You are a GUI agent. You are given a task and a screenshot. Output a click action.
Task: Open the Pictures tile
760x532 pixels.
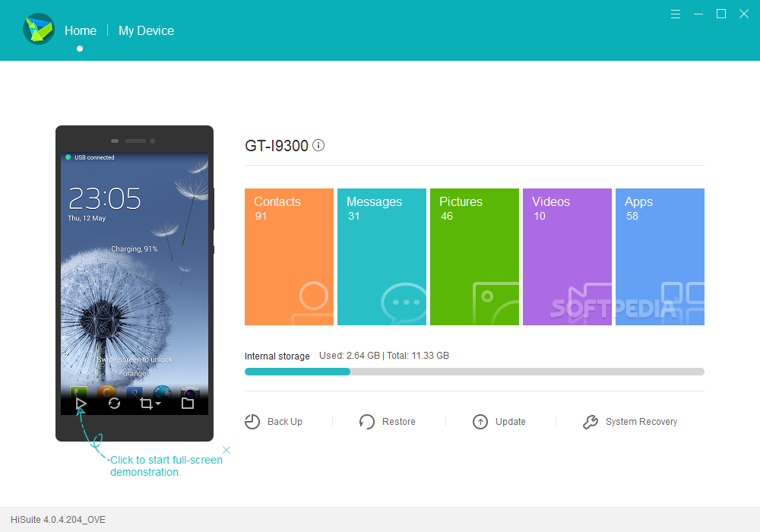pyautogui.click(x=474, y=257)
